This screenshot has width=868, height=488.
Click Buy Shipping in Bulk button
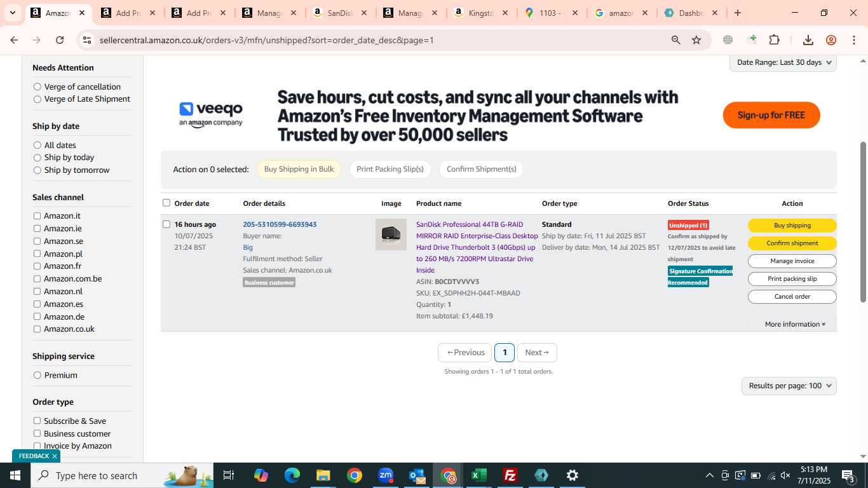[299, 169]
